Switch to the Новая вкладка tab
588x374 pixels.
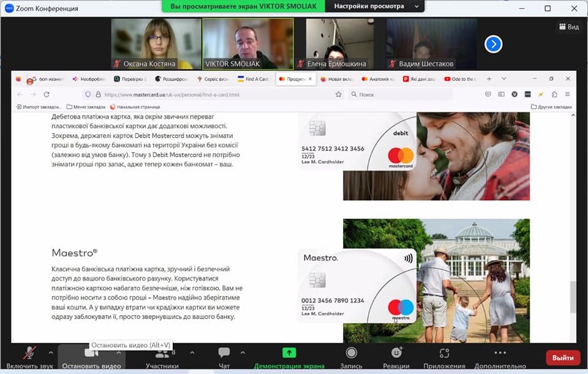(x=337, y=79)
